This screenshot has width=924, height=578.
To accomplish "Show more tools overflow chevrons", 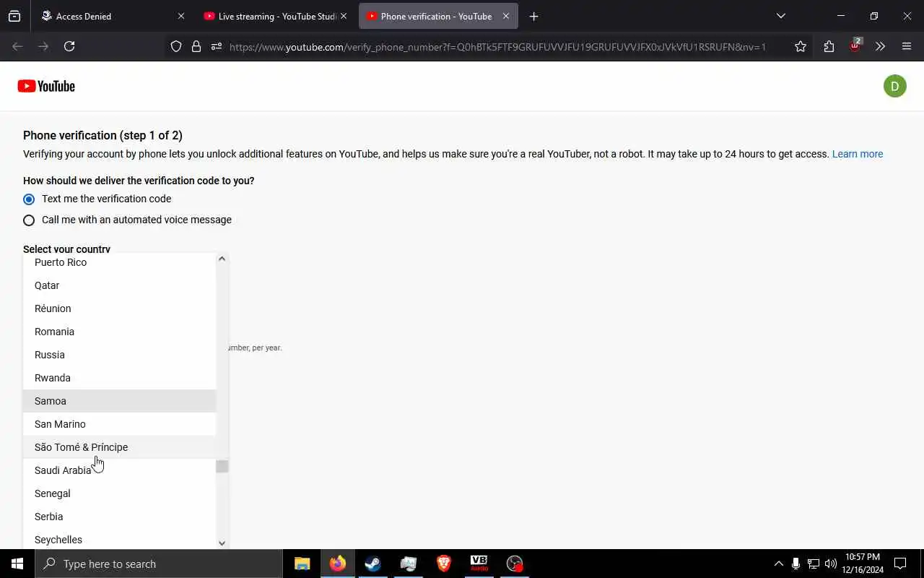I will tap(880, 46).
